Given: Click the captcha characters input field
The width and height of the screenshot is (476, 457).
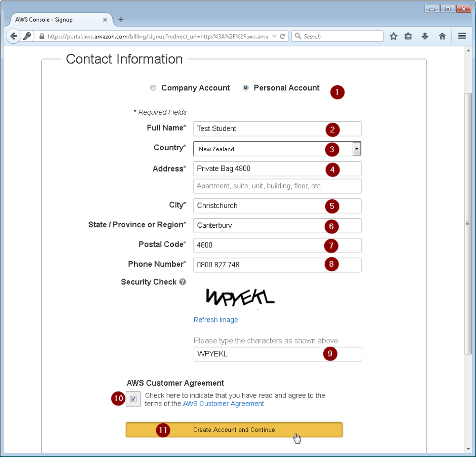Looking at the screenshot, I should (278, 354).
